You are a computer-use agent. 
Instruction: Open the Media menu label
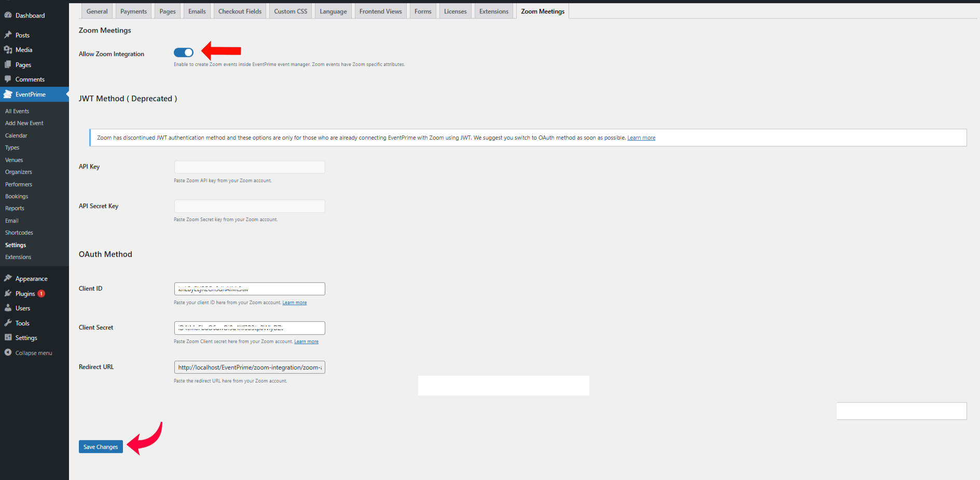[x=24, y=50]
